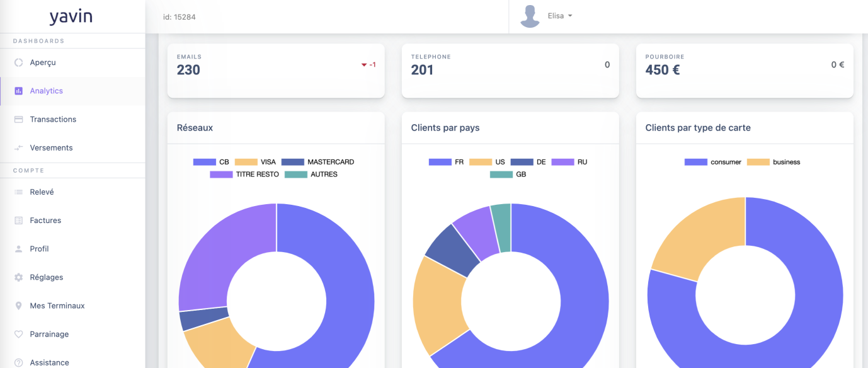Open Mes Terminaux page
This screenshot has width=868, height=368.
click(72, 306)
